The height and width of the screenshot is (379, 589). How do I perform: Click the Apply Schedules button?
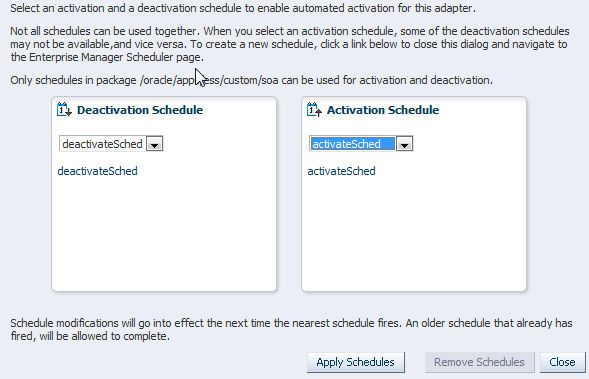356,362
